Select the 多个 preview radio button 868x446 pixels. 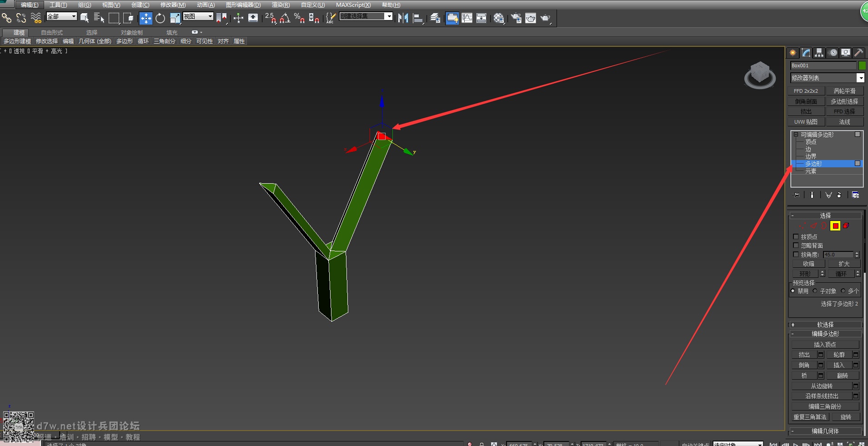click(x=843, y=291)
